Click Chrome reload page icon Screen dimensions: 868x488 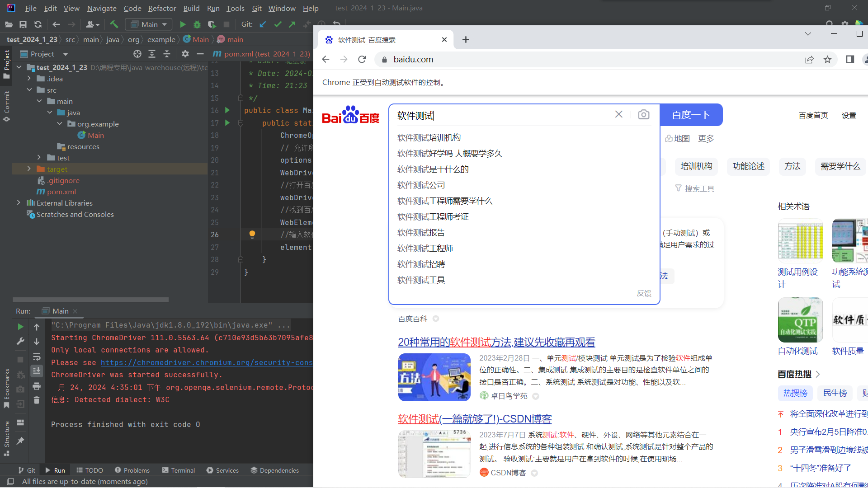[362, 59]
